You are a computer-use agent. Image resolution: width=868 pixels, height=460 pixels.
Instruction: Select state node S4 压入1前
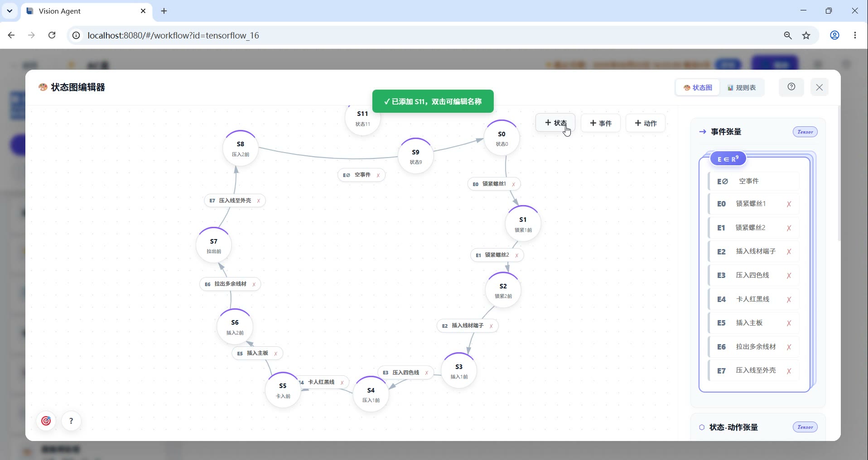pyautogui.click(x=371, y=394)
